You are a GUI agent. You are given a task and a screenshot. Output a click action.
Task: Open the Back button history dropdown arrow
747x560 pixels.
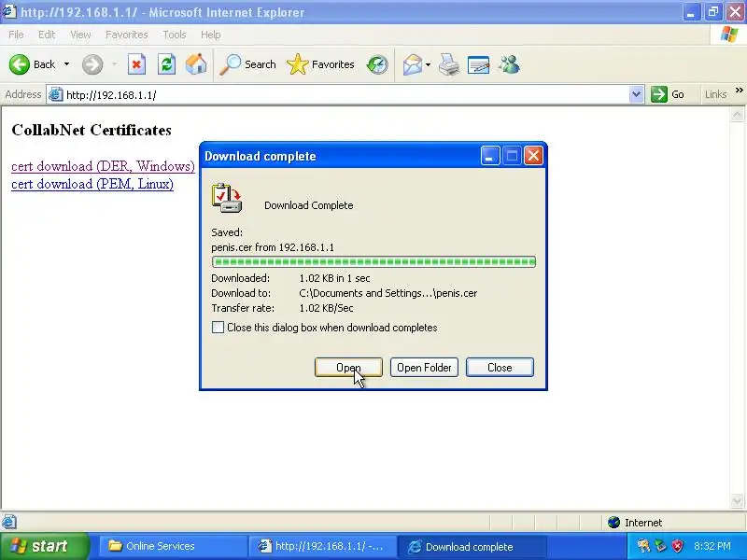pyautogui.click(x=66, y=63)
